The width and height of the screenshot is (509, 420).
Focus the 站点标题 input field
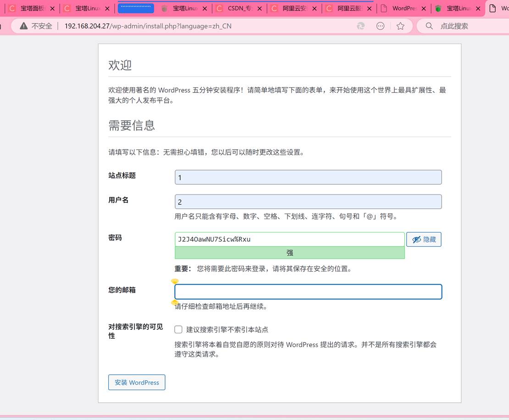pos(308,177)
